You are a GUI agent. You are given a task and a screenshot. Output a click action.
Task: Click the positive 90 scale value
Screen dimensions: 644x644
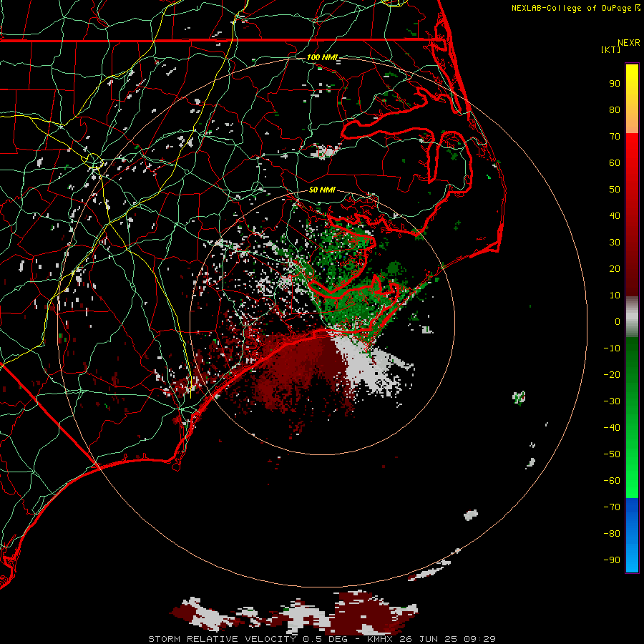pyautogui.click(x=615, y=84)
